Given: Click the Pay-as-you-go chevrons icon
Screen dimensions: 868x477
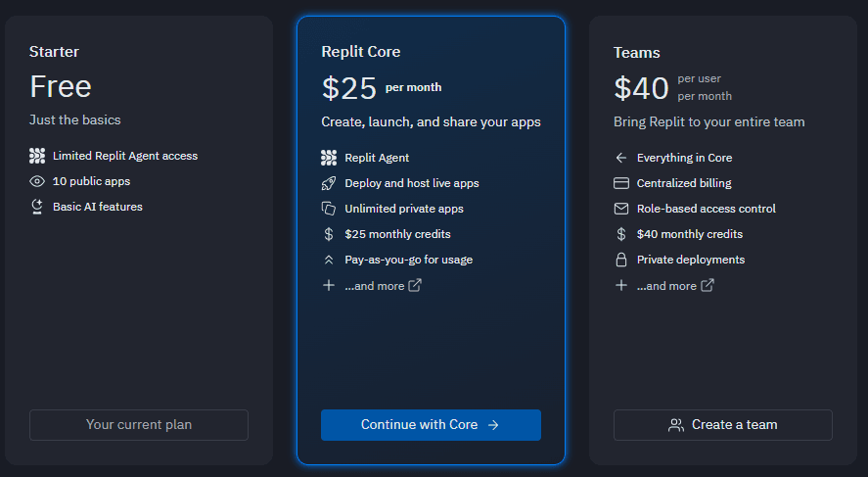Looking at the screenshot, I should pos(329,260).
